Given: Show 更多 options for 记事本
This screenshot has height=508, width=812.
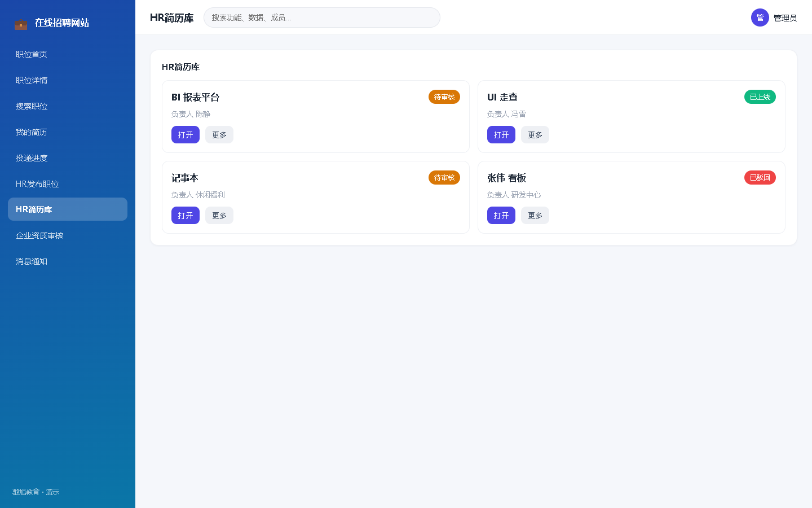Looking at the screenshot, I should (x=219, y=216).
